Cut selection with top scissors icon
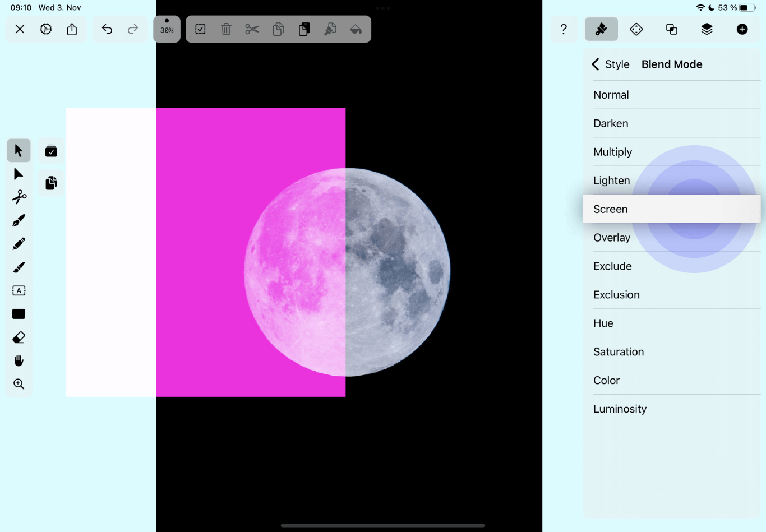Screen dimensions: 766x532 click(252, 29)
